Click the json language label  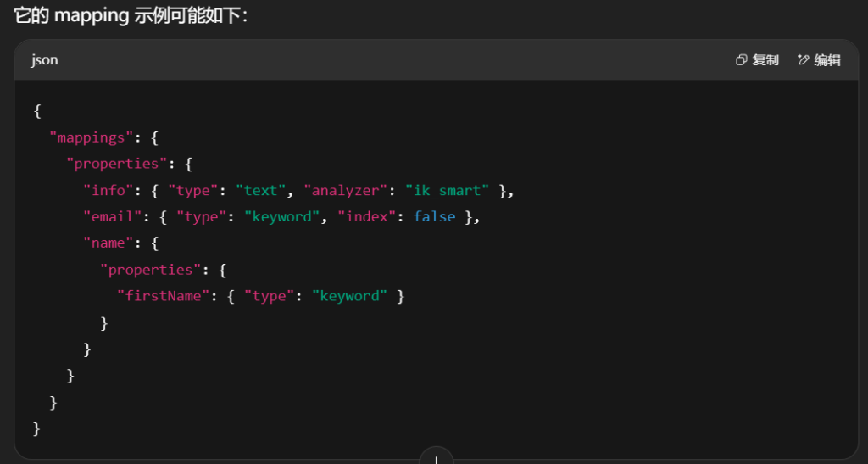45,60
